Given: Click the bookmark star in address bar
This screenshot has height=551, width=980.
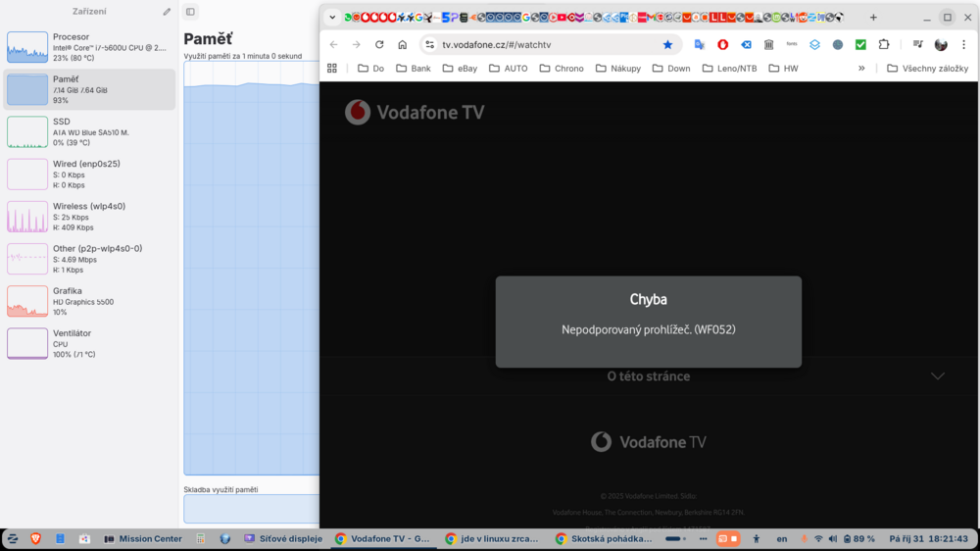Looking at the screenshot, I should point(667,45).
